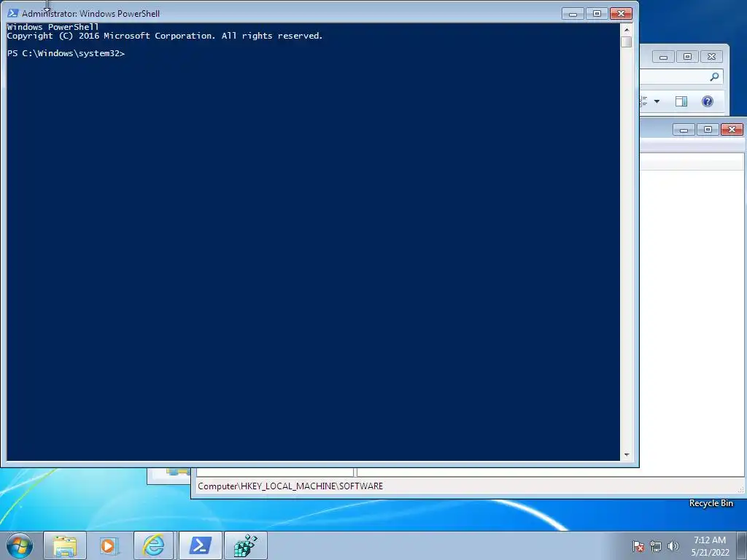The width and height of the screenshot is (747, 560).
Task: Open Internet Explorer from the taskbar
Action: pyautogui.click(x=153, y=545)
